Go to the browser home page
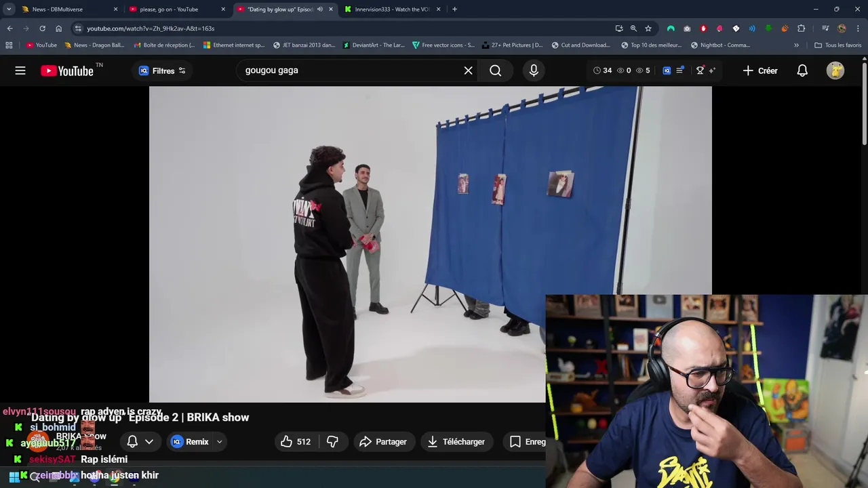Viewport: 868px width, 488px height. tap(58, 28)
